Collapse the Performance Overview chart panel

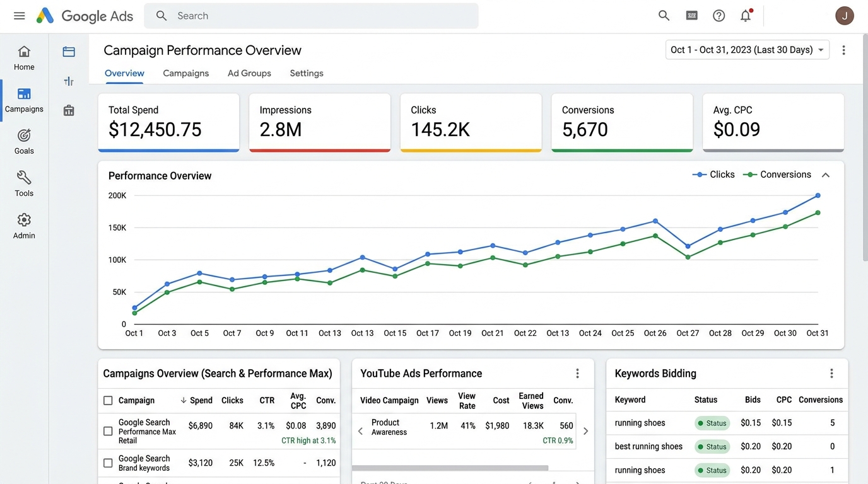826,175
